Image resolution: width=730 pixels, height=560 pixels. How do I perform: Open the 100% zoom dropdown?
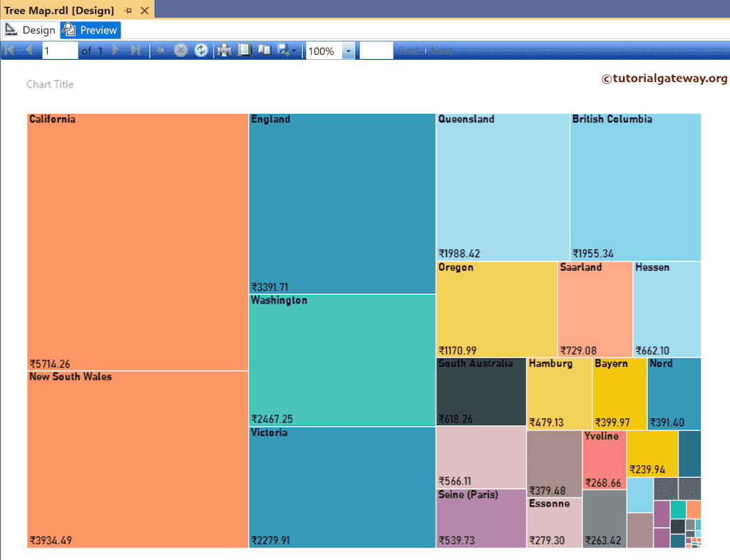348,50
